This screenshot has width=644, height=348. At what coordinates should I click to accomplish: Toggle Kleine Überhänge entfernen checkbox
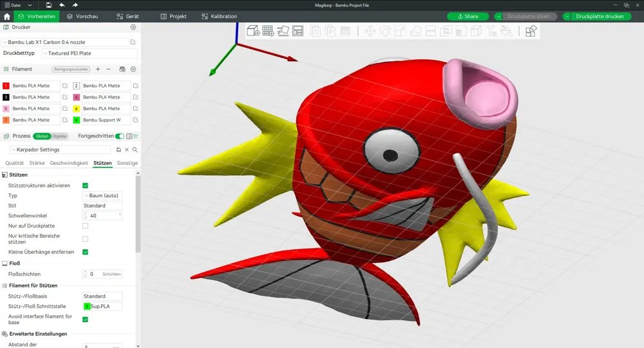point(85,252)
